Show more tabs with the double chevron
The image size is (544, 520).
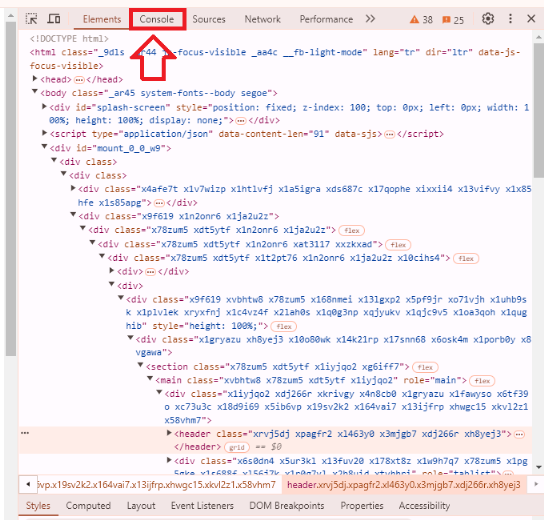coord(370,19)
